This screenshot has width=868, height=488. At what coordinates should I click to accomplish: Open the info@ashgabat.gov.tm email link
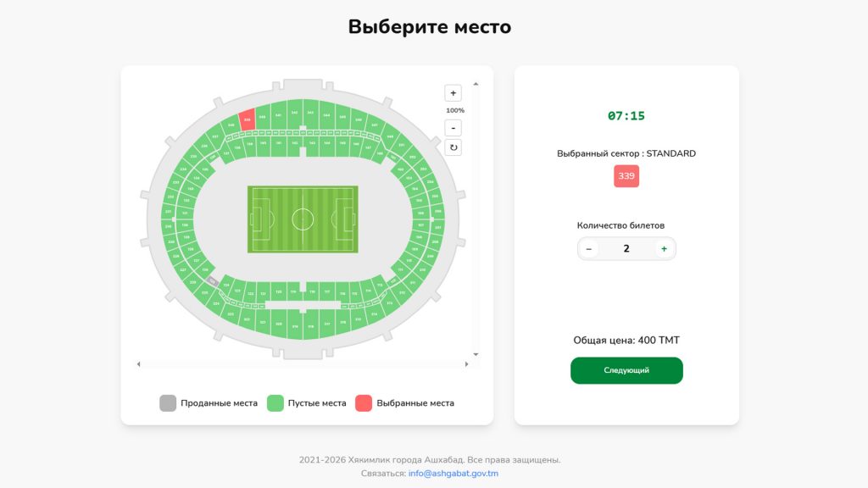click(453, 474)
